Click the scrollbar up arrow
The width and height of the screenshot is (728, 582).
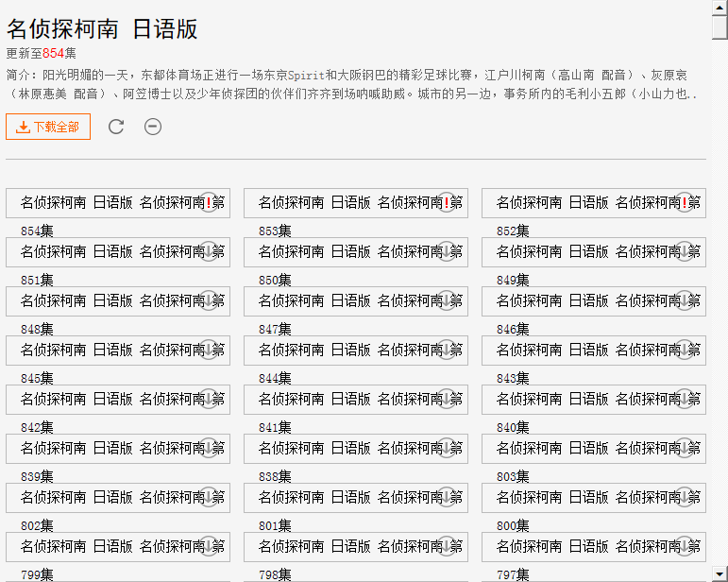pos(720,8)
